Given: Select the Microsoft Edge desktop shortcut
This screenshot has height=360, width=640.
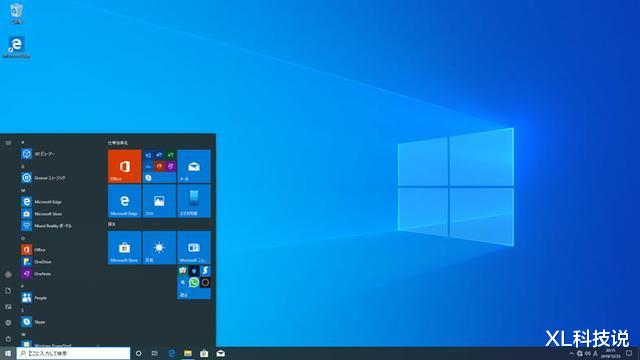Looking at the screenshot, I should (x=16, y=47).
